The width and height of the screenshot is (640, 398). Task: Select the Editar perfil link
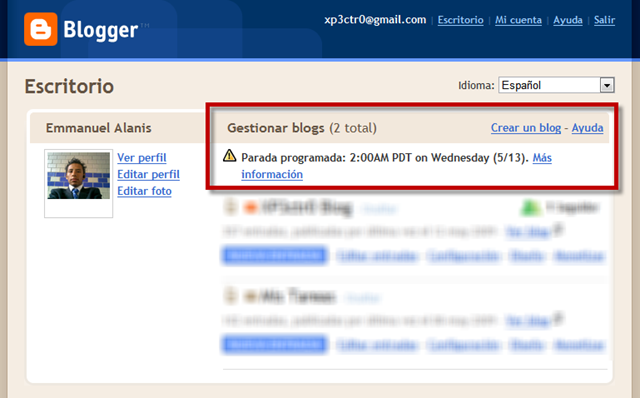[149, 174]
